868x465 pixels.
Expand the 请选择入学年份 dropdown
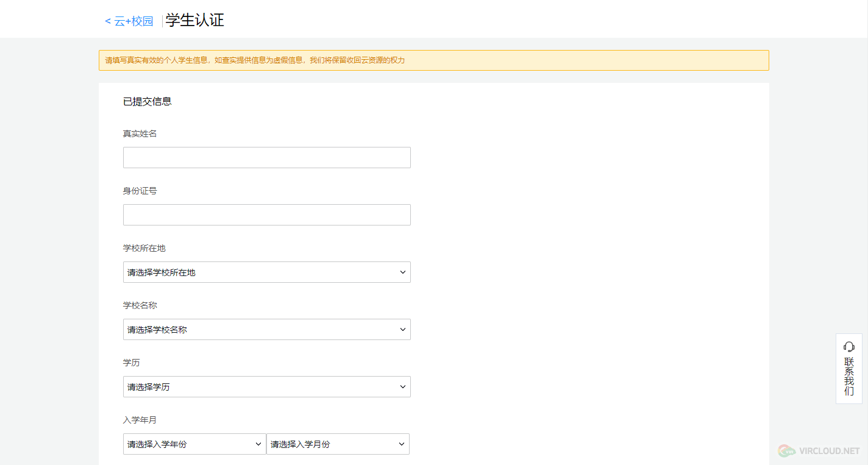pos(194,444)
